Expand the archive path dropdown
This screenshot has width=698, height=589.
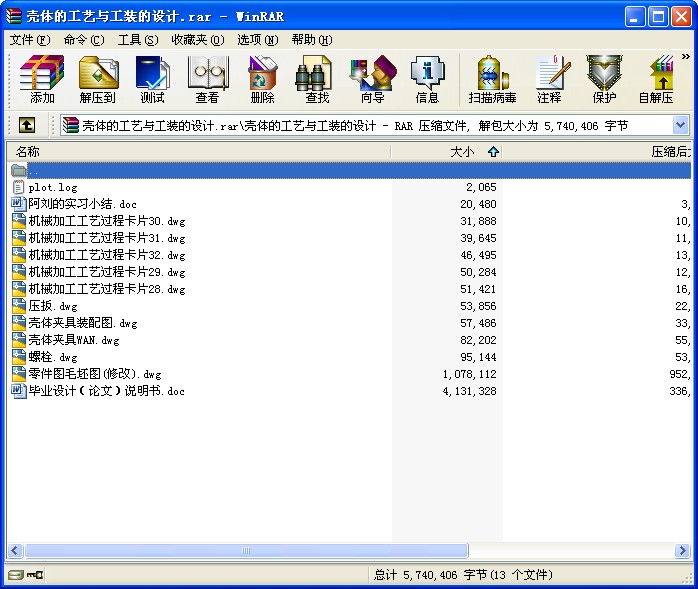680,125
